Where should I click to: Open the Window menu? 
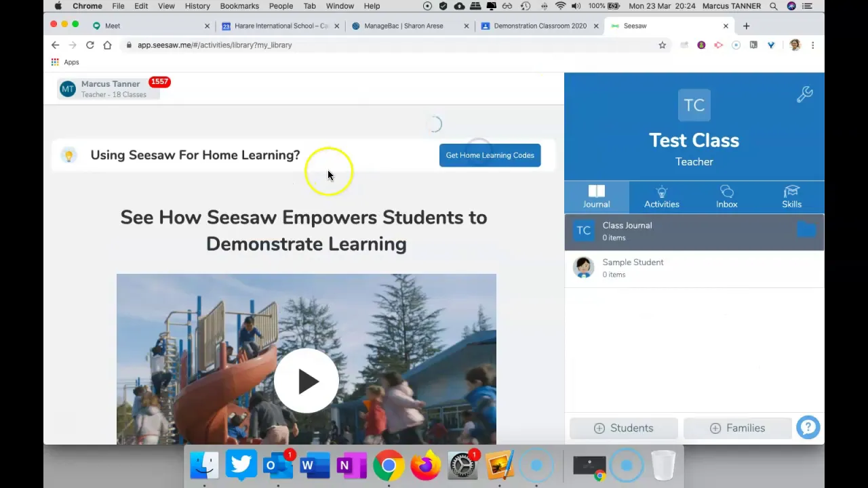(340, 6)
